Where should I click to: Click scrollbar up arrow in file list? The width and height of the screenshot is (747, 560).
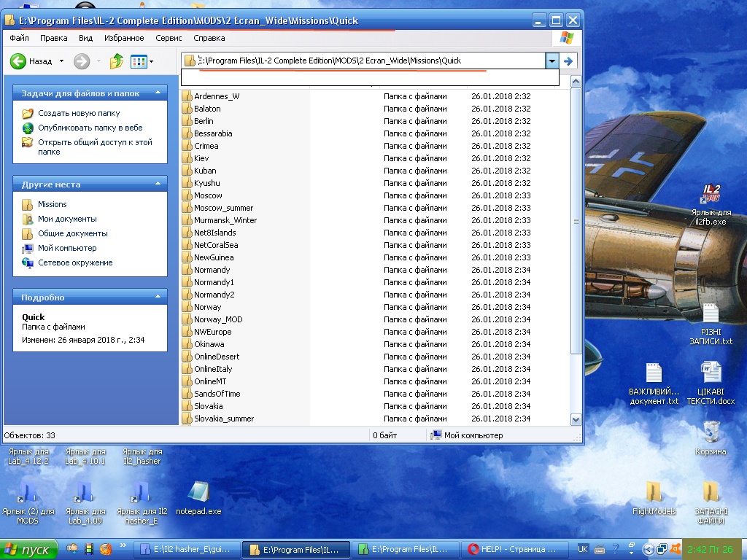click(x=576, y=82)
